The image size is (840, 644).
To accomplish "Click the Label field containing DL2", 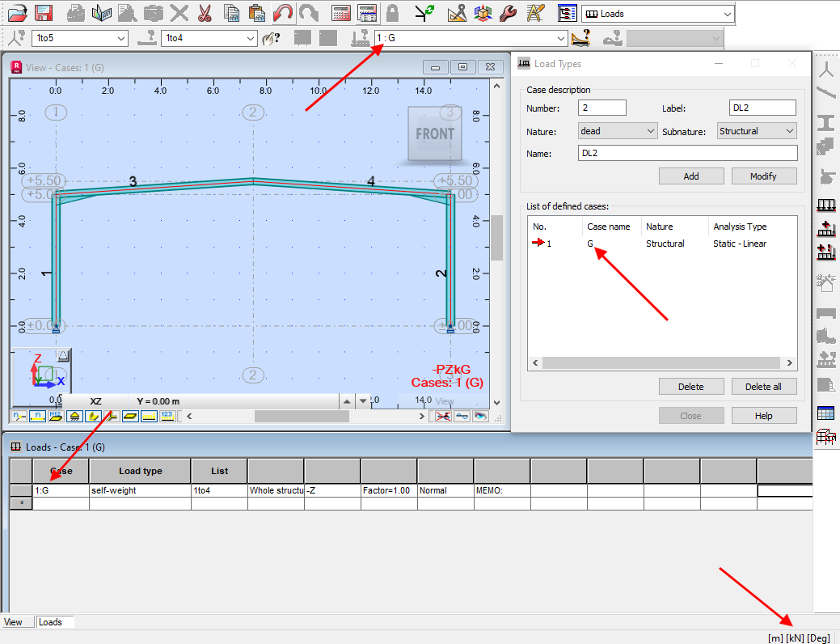I will (x=762, y=108).
